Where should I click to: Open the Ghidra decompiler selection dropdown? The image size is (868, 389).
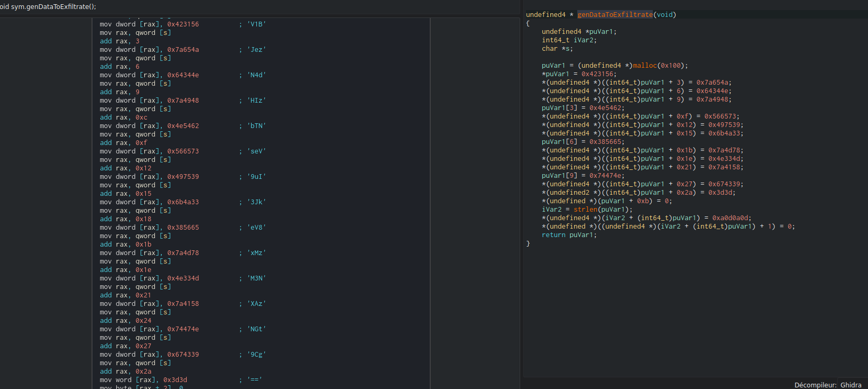[852, 385]
